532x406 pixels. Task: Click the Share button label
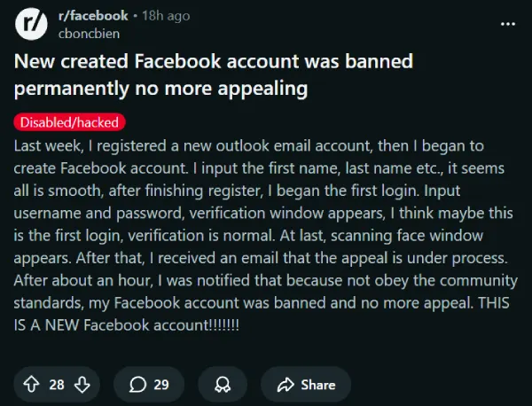click(317, 384)
